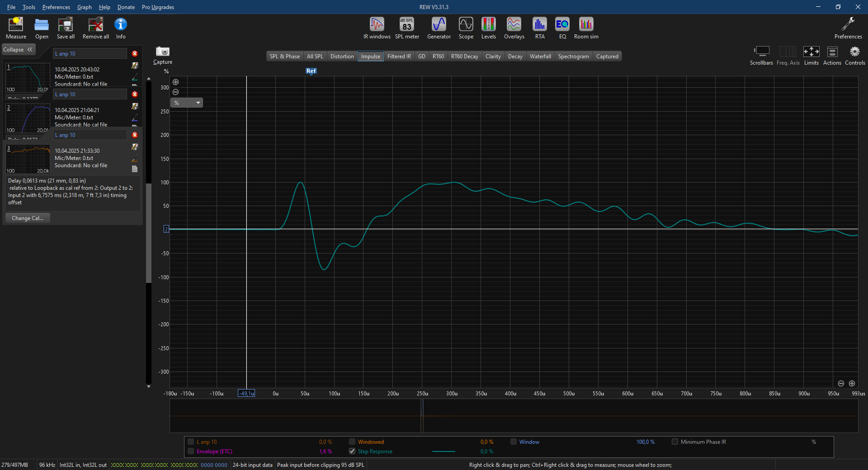Enable the Window trace checkbox
The height and width of the screenshot is (470, 868).
(x=514, y=442)
